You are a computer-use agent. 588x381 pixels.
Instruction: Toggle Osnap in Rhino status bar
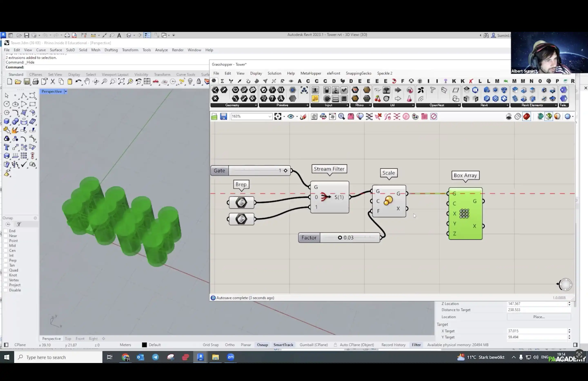262,345
